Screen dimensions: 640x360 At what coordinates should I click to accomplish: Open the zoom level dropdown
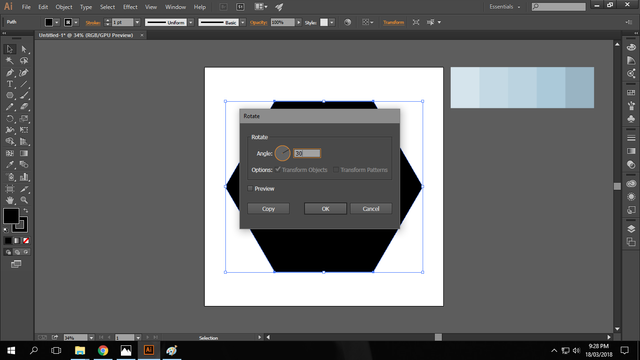(x=91, y=338)
